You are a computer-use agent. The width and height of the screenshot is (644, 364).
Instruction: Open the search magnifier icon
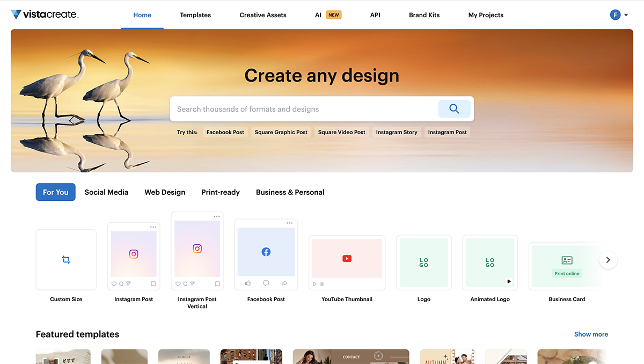[454, 108]
